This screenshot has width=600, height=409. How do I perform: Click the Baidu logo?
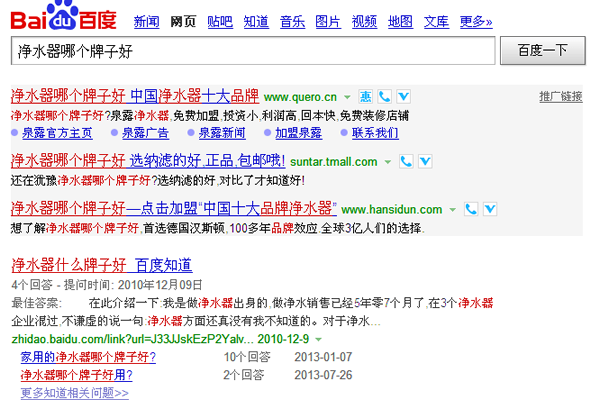click(x=64, y=16)
